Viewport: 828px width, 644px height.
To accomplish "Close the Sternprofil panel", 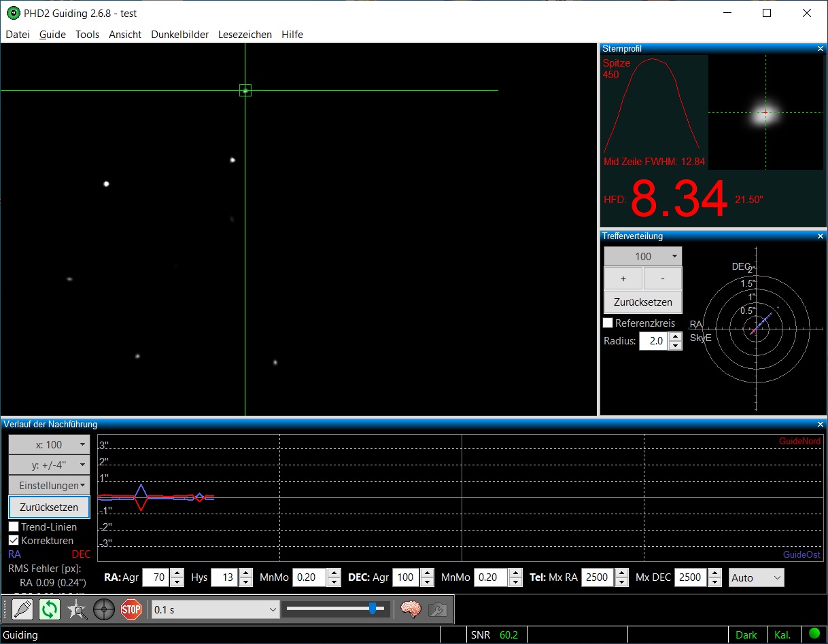I will coord(821,48).
